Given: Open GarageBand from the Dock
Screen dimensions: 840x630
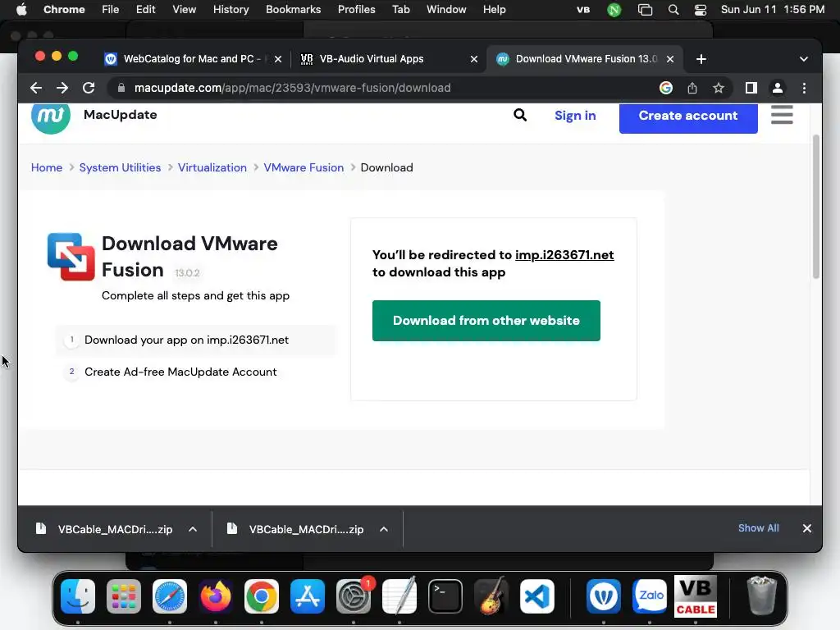Looking at the screenshot, I should 491,596.
